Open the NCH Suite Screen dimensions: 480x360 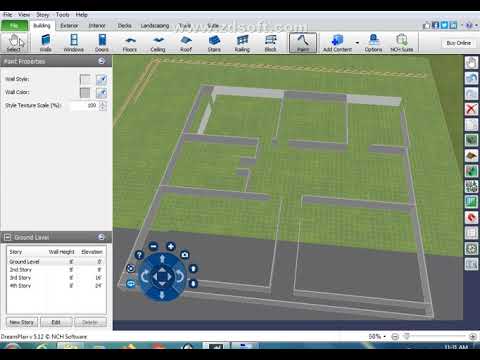click(x=402, y=43)
